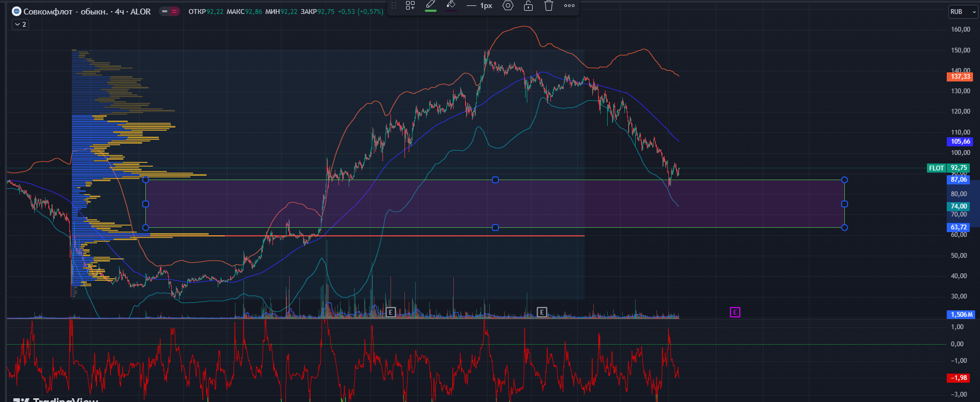Image resolution: width=980 pixels, height=402 pixels.
Task: Click the +0,53 (+0,57%) change value
Action: (x=360, y=11)
